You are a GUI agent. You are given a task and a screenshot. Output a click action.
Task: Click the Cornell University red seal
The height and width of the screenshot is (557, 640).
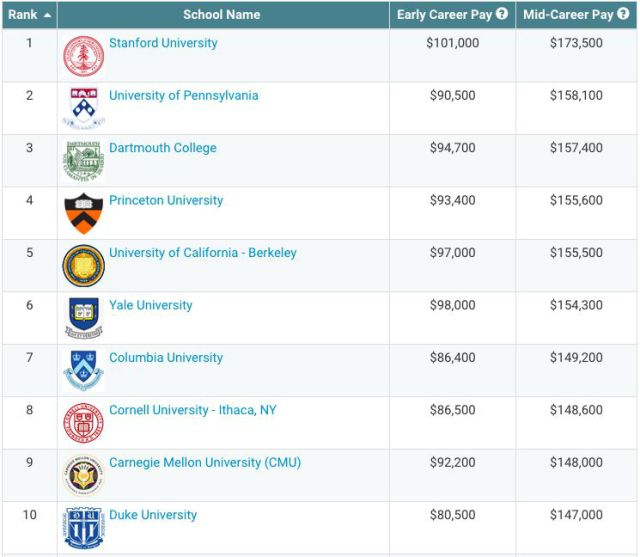[x=84, y=423]
